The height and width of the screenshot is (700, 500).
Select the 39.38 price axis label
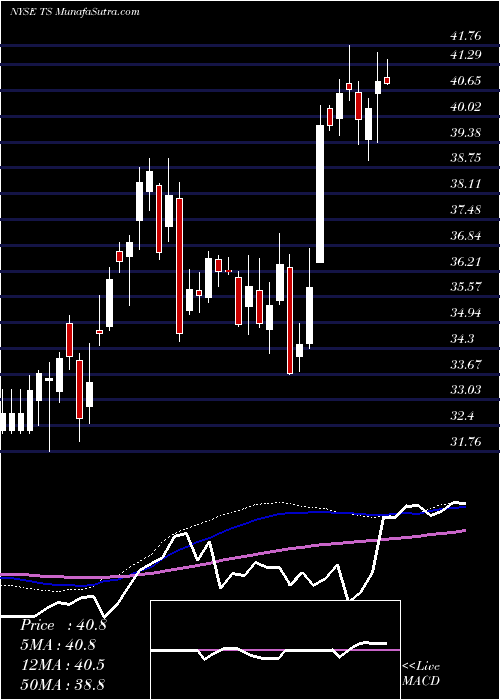pos(465,133)
